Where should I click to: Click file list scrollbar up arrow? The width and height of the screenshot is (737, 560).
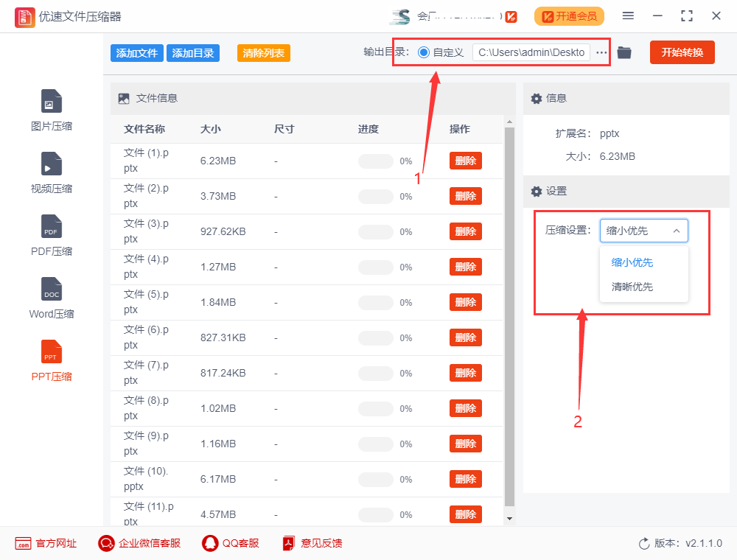click(509, 122)
